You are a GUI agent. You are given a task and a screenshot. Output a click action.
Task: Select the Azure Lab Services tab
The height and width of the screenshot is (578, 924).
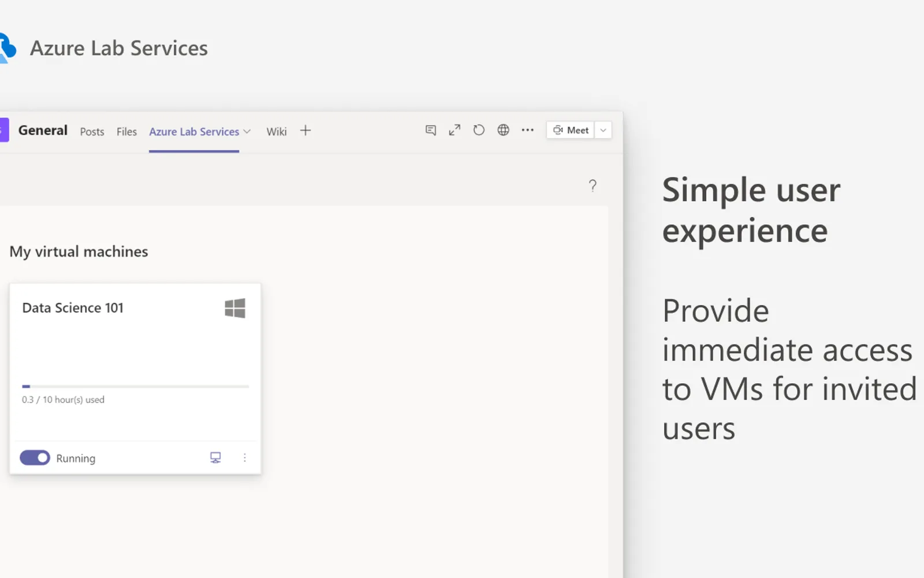pyautogui.click(x=194, y=132)
